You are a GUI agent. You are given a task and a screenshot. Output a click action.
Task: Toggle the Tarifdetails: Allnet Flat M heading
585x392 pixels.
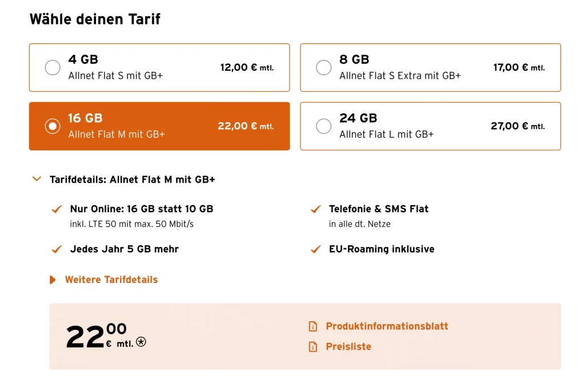[133, 179]
